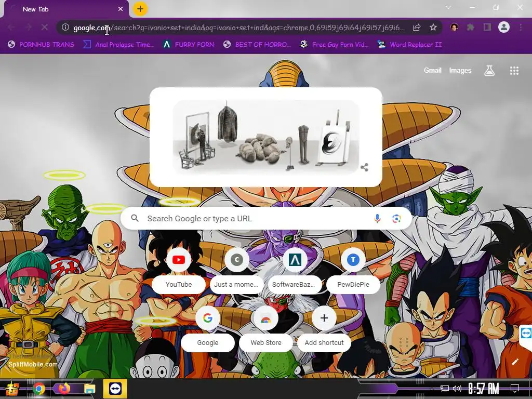Open the Chrome profile avatar
Screen dimensions: 532x399
(504, 27)
